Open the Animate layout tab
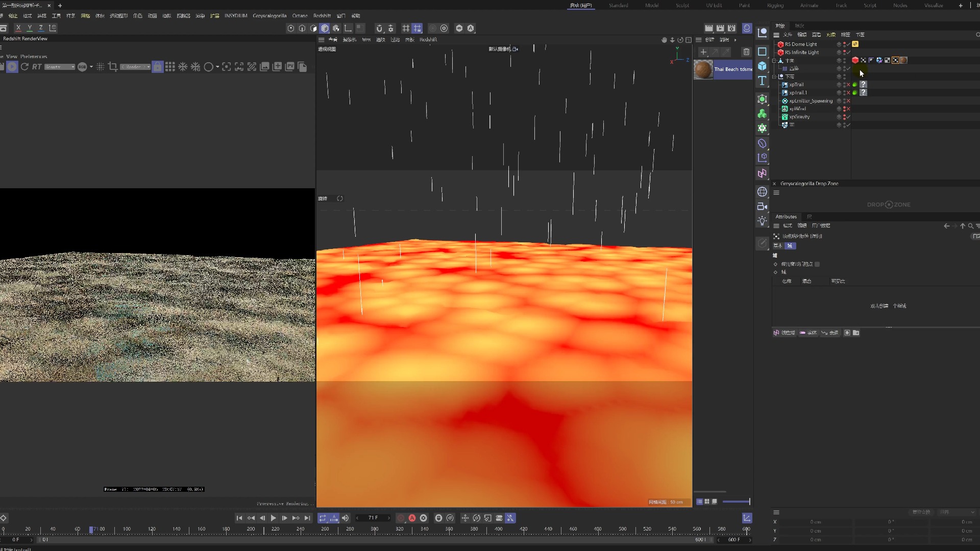The width and height of the screenshot is (980, 551). pyautogui.click(x=809, y=6)
